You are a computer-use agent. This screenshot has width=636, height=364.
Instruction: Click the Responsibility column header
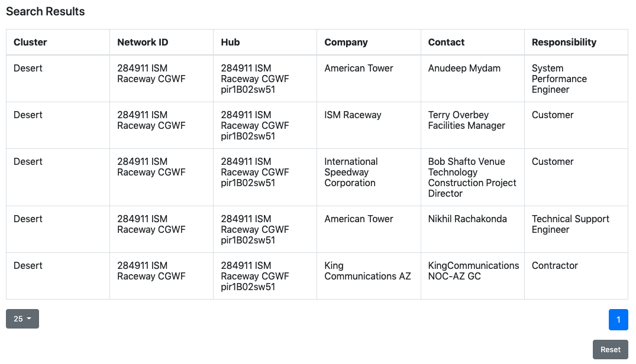point(564,43)
